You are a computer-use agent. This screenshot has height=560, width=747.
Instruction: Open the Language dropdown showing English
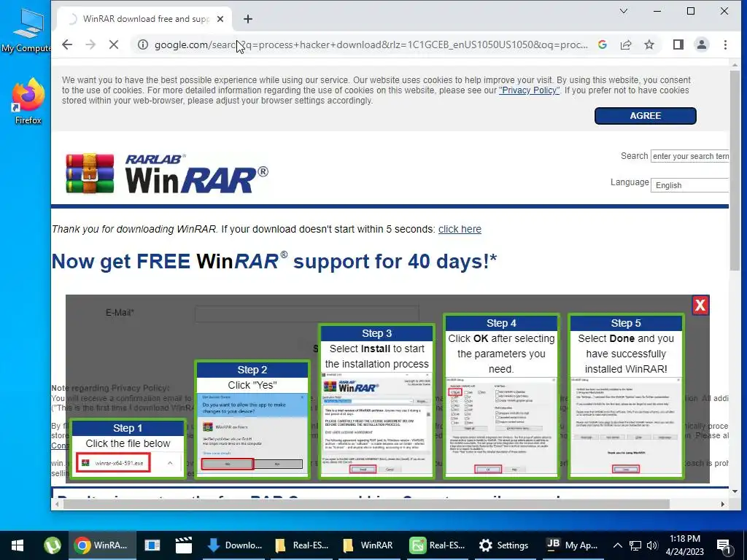pyautogui.click(x=689, y=185)
